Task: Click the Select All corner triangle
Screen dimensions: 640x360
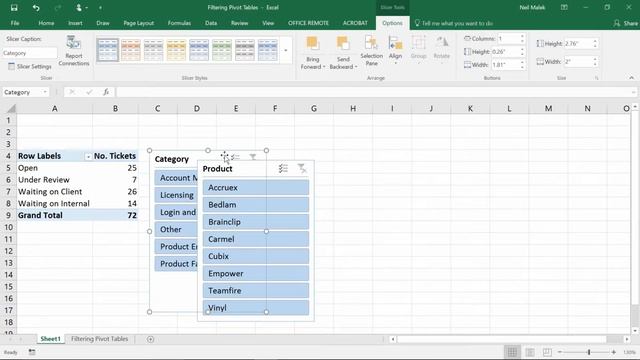Action: tap(11, 109)
